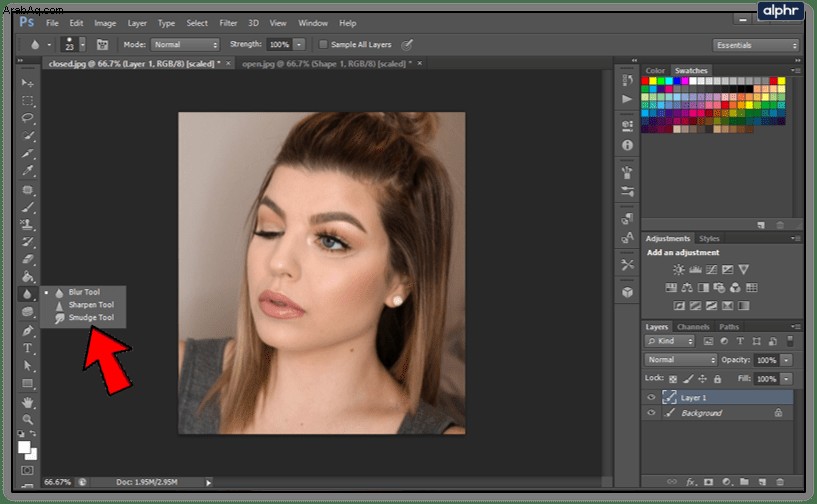Select the Move tool

[28, 83]
